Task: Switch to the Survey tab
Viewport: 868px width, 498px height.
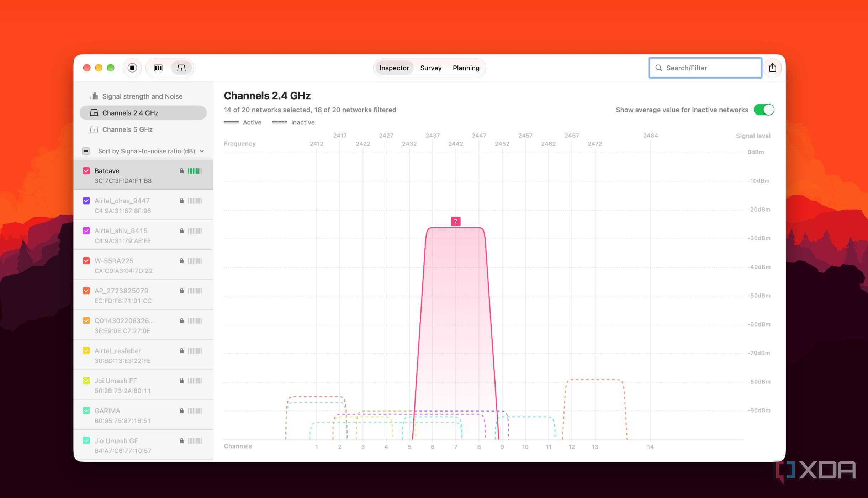Action: (x=431, y=68)
